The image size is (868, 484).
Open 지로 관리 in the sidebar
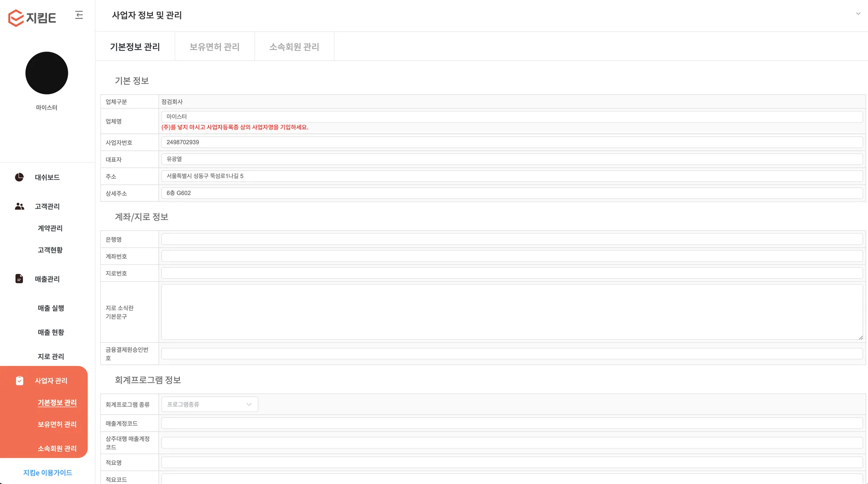51,357
